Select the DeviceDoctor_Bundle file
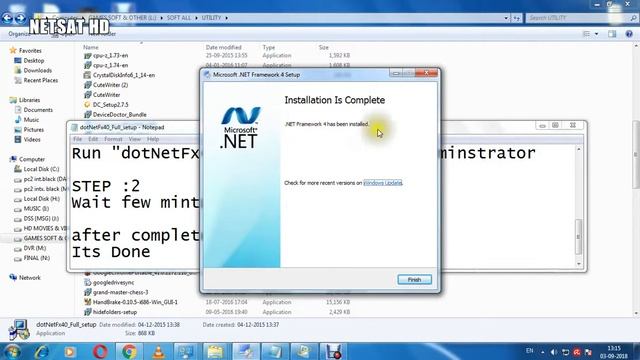 click(x=120, y=115)
